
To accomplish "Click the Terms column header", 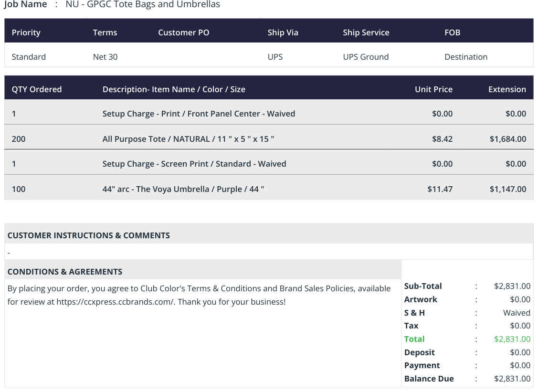I will 105,32.
